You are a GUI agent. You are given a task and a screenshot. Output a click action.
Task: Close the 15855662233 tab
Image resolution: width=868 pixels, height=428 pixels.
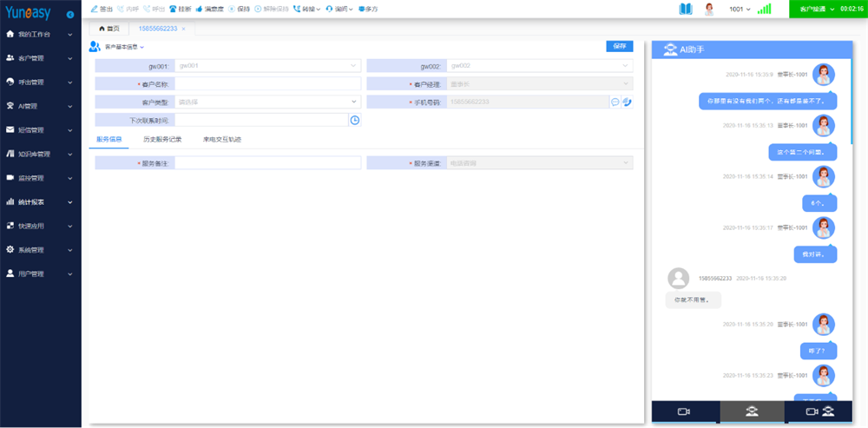point(184,29)
